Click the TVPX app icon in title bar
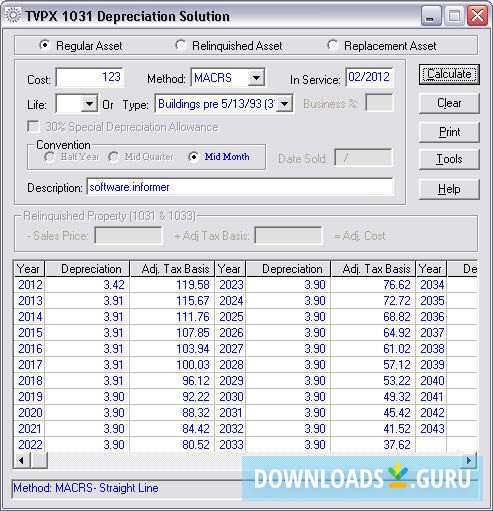 pos(13,15)
